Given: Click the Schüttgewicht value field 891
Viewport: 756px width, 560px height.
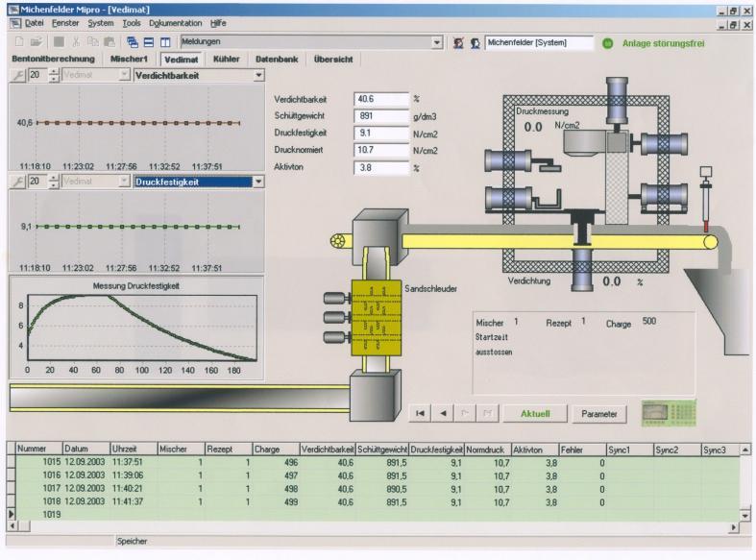Looking at the screenshot, I should 381,115.
